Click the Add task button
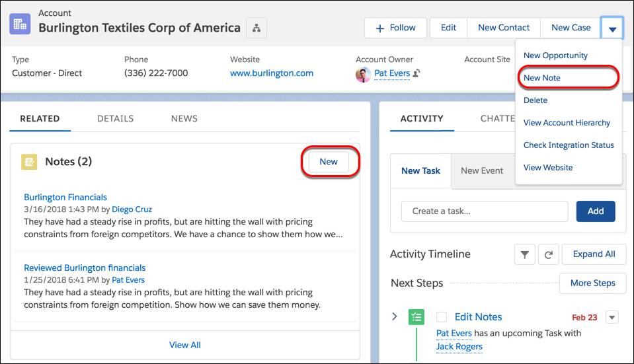634x364 pixels. [596, 211]
